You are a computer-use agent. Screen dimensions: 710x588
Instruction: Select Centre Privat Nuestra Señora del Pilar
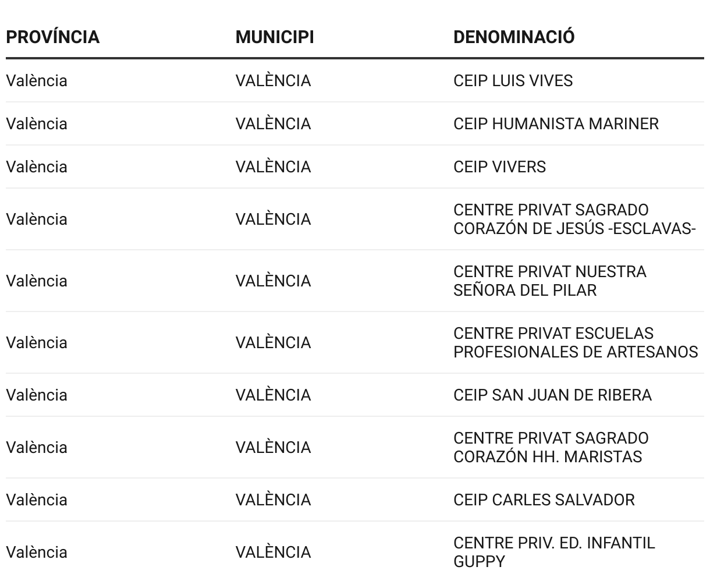coord(549,281)
